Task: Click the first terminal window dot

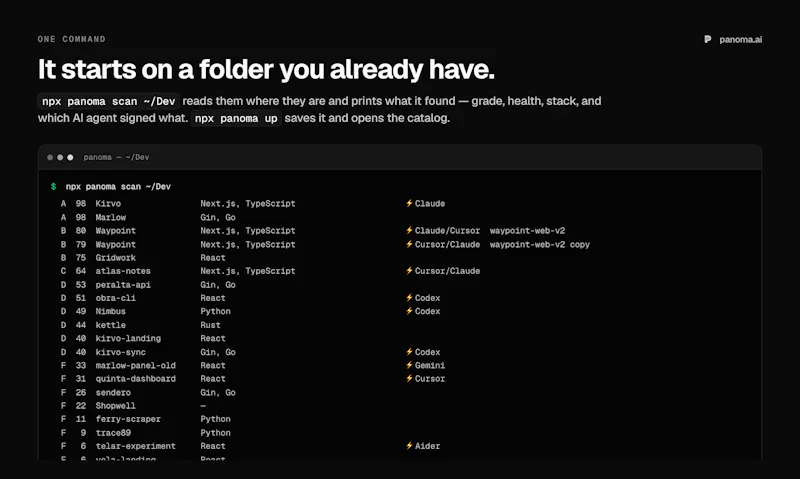Action: [50, 158]
